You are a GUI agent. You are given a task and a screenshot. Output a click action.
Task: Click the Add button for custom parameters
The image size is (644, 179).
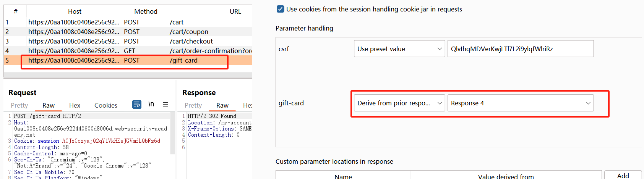coord(623,175)
